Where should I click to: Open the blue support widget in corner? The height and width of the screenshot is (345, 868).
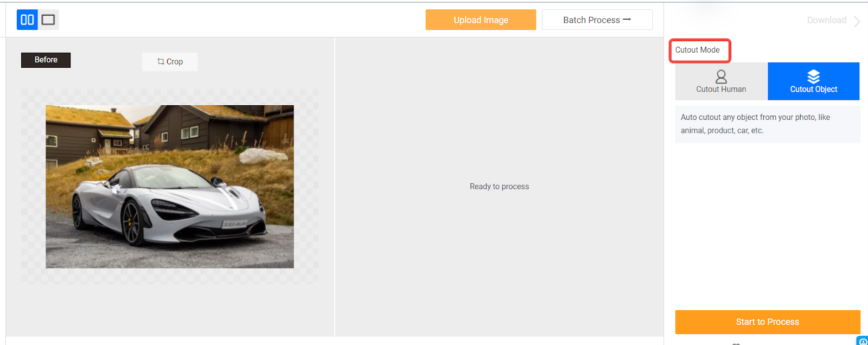pyautogui.click(x=863, y=341)
